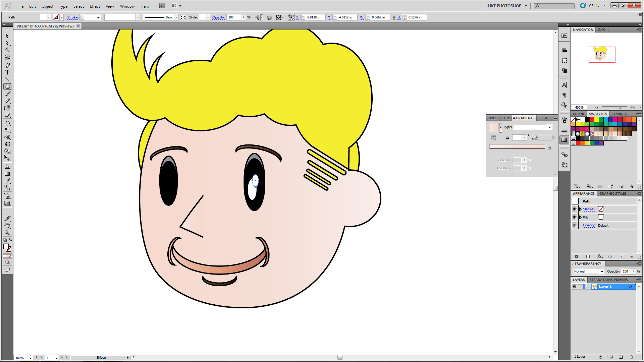Viewport: 644px width, 362px height.
Task: Select the Rotate tool
Action: point(7,123)
